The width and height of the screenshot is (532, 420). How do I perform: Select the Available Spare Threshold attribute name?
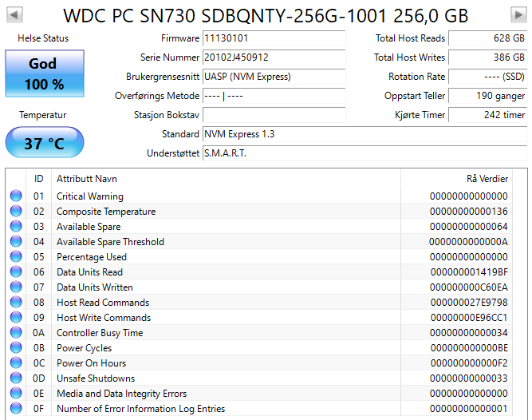(x=110, y=242)
